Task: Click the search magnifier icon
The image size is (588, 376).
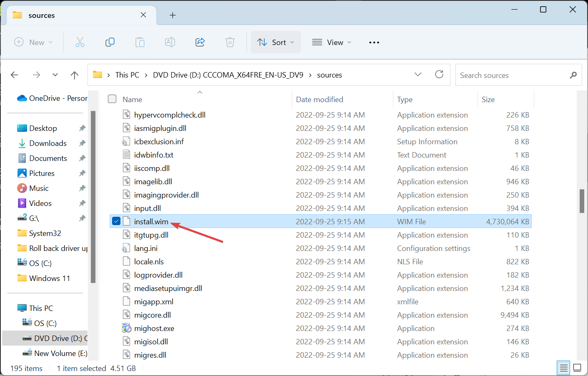Action: click(x=573, y=75)
